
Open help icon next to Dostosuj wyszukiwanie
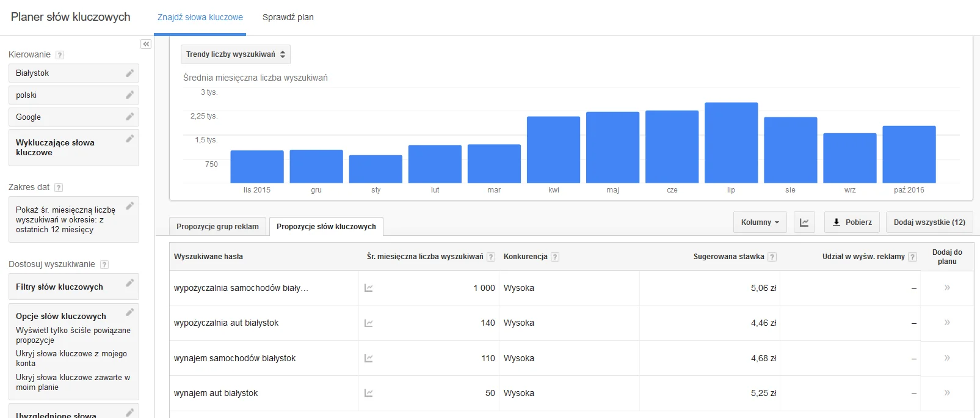(104, 265)
